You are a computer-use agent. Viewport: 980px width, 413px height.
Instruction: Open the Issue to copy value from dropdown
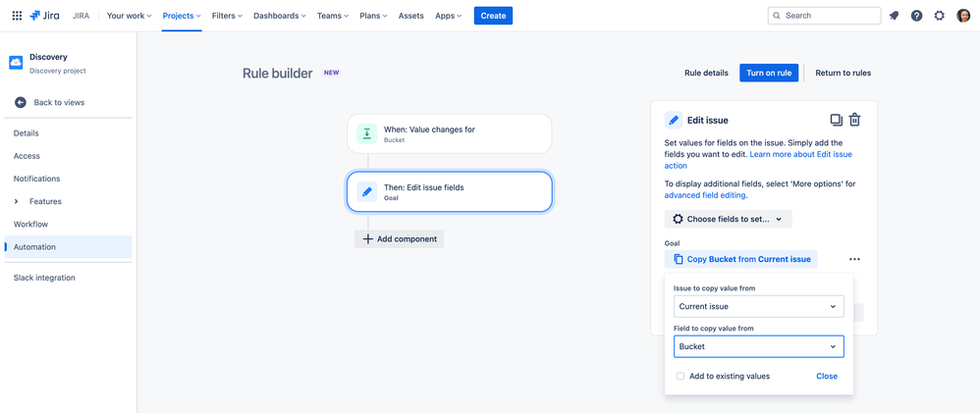[x=759, y=306]
